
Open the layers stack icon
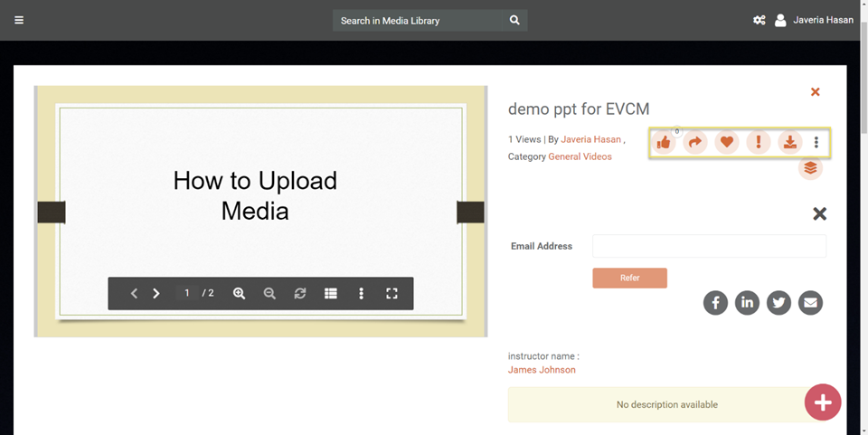point(810,168)
